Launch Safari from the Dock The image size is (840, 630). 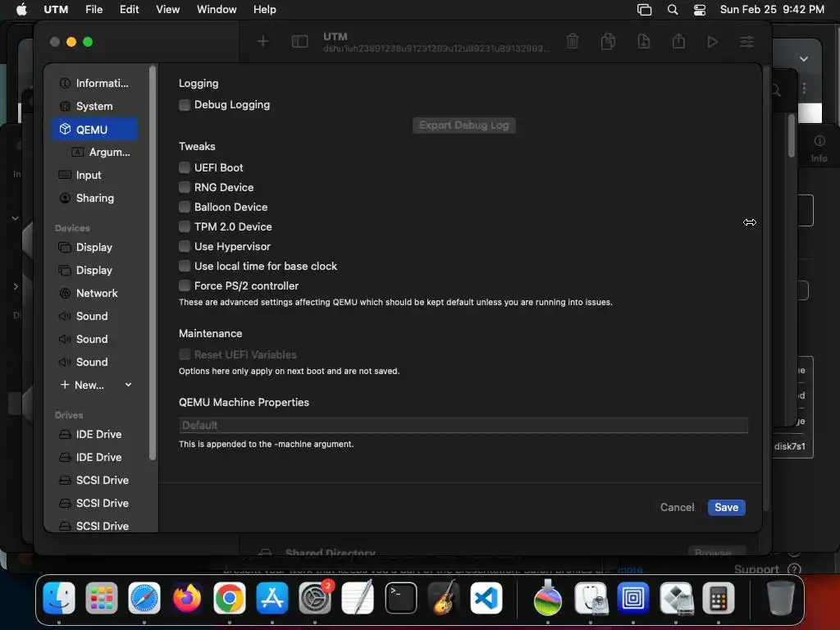click(144, 598)
